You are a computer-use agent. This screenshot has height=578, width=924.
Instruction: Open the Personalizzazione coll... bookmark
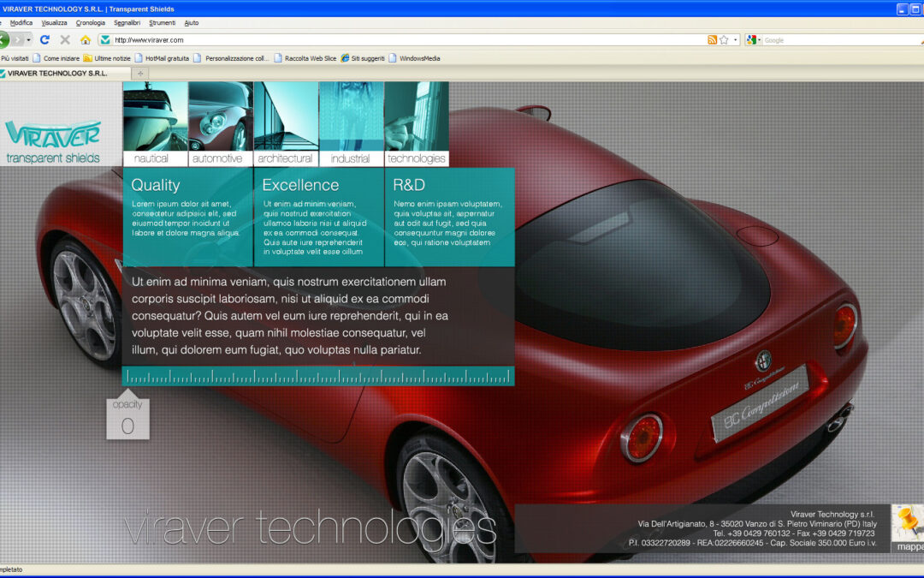(x=231, y=58)
